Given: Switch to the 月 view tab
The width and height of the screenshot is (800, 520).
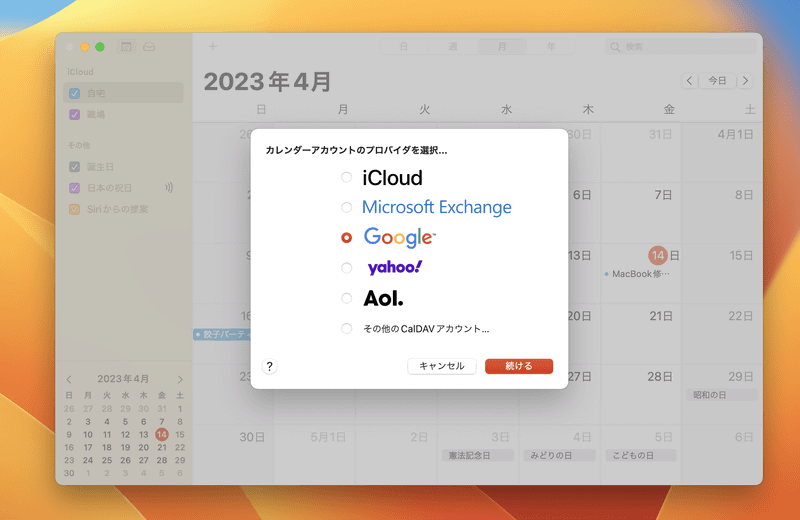Looking at the screenshot, I should (x=502, y=47).
